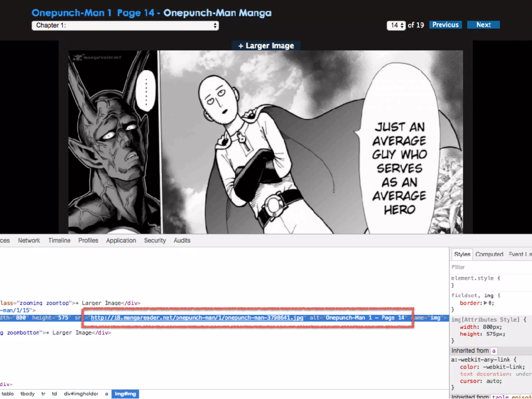
Task: Expand the border property triangle
Action: 485,303
